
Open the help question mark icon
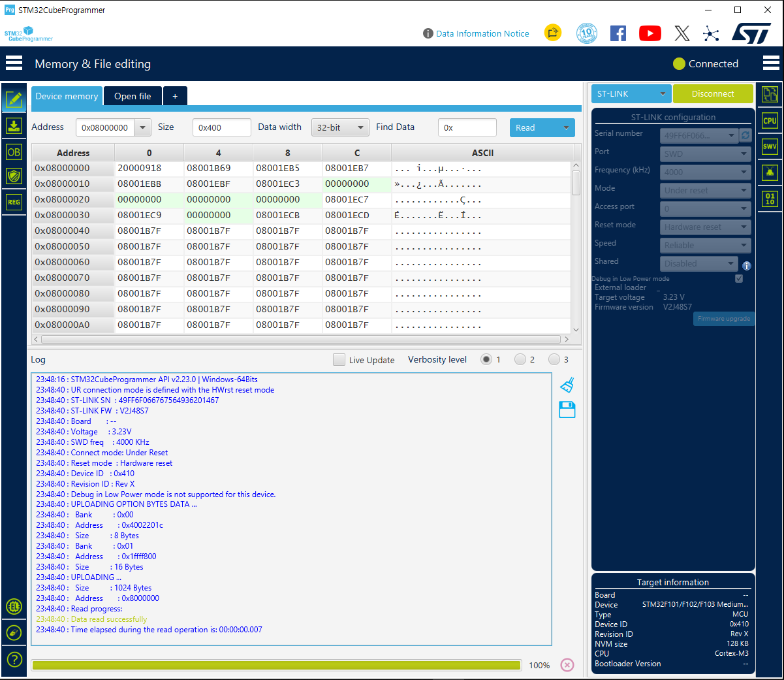click(14, 659)
